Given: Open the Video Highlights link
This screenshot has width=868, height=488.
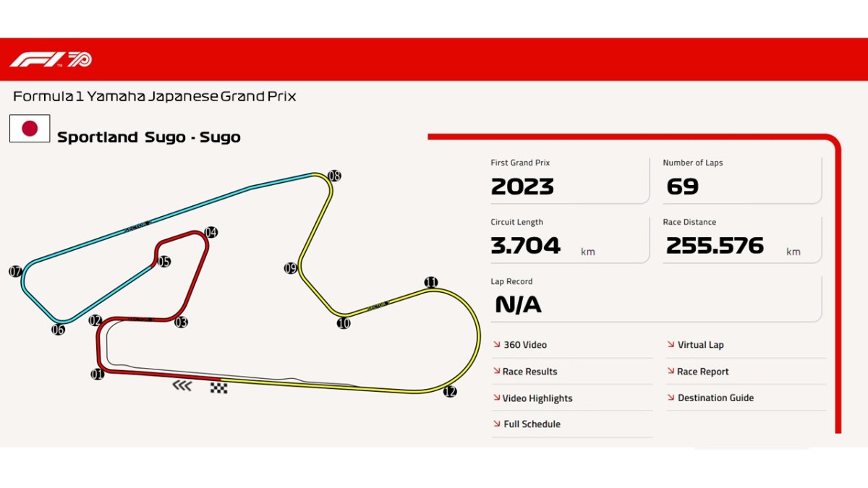Looking at the screenshot, I should (537, 398).
